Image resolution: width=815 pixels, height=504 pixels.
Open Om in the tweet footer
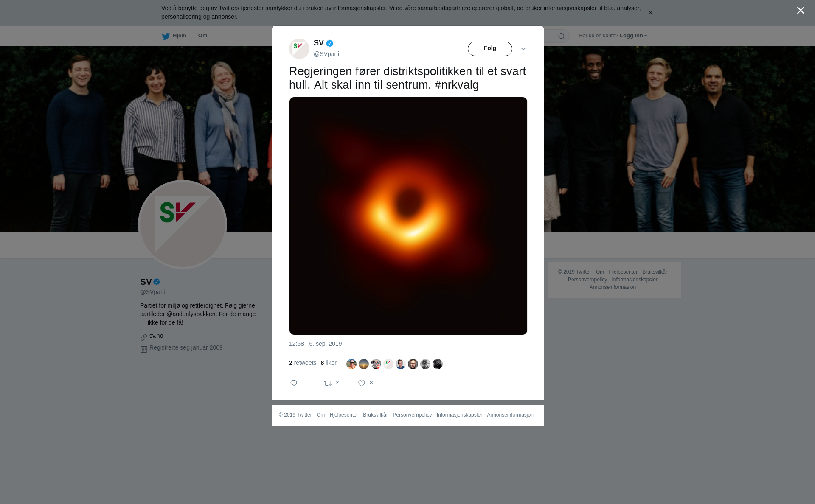tap(320, 415)
